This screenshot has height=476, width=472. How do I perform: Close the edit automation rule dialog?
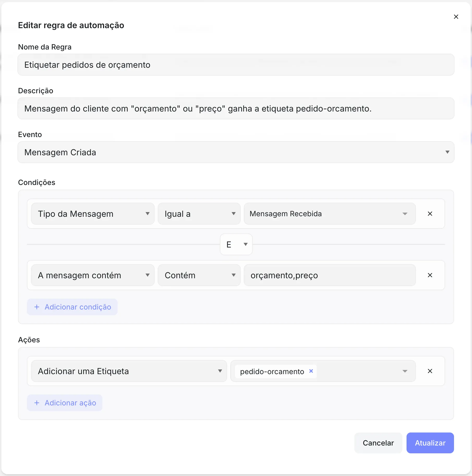pyautogui.click(x=456, y=17)
